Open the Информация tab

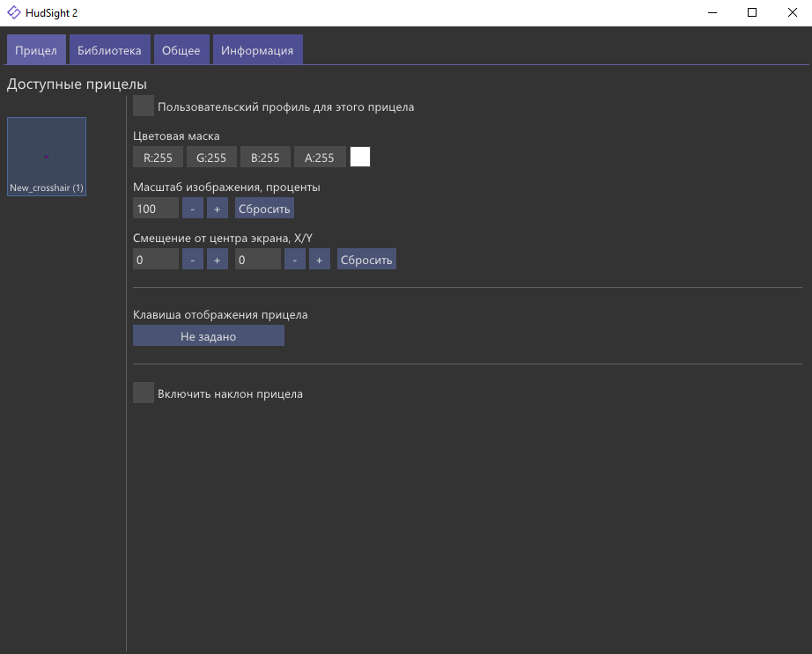pyautogui.click(x=257, y=50)
